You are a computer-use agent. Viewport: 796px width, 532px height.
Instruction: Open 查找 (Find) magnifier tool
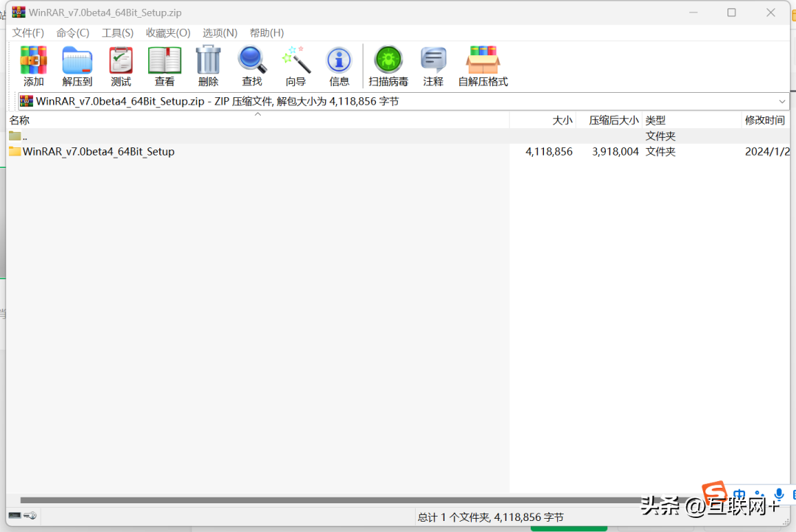click(252, 66)
